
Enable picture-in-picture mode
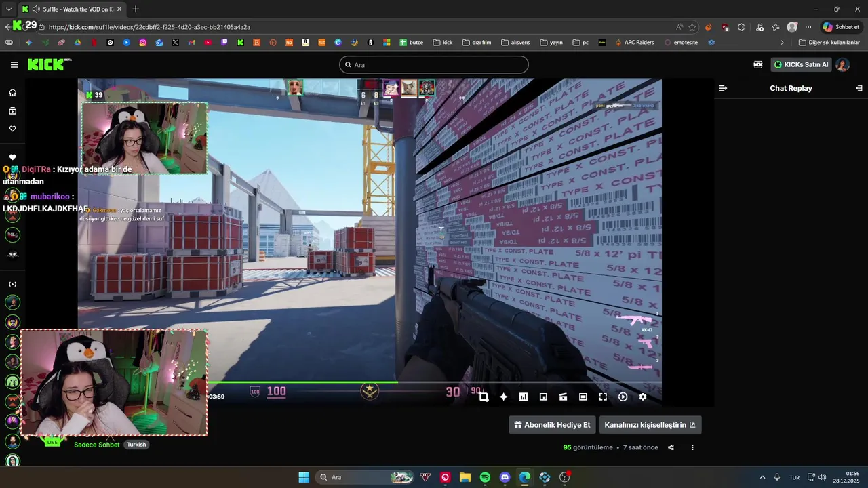[x=543, y=397]
